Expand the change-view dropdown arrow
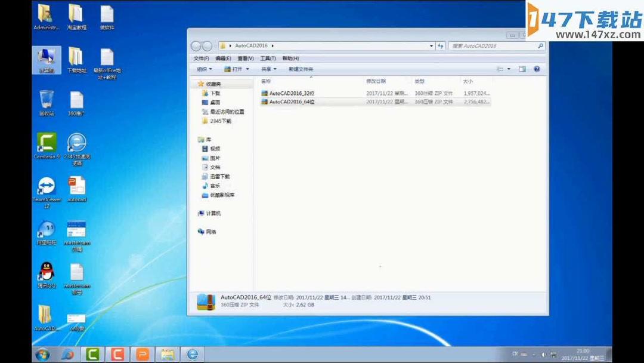This screenshot has height=363, width=644. [508, 69]
